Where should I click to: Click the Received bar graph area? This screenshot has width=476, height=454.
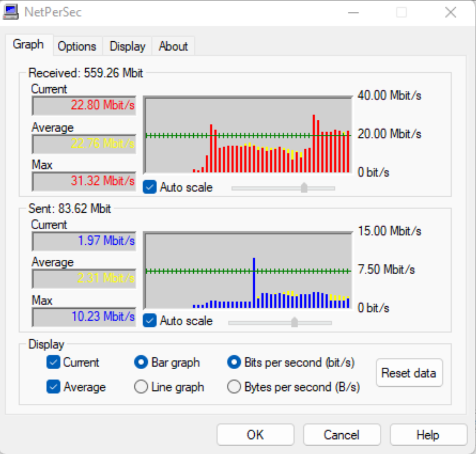(248, 135)
